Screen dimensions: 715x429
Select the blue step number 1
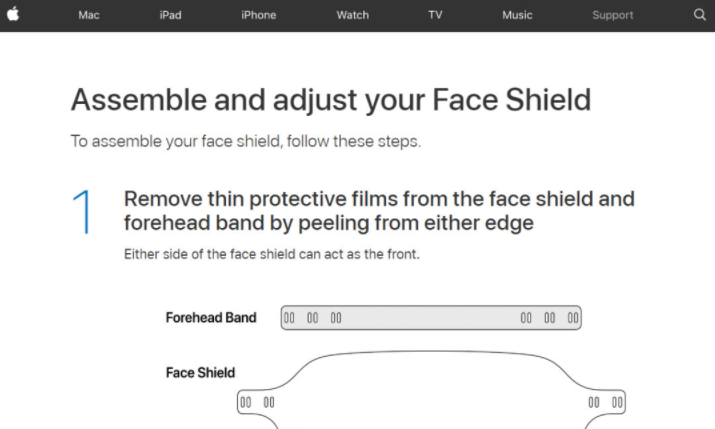click(83, 212)
